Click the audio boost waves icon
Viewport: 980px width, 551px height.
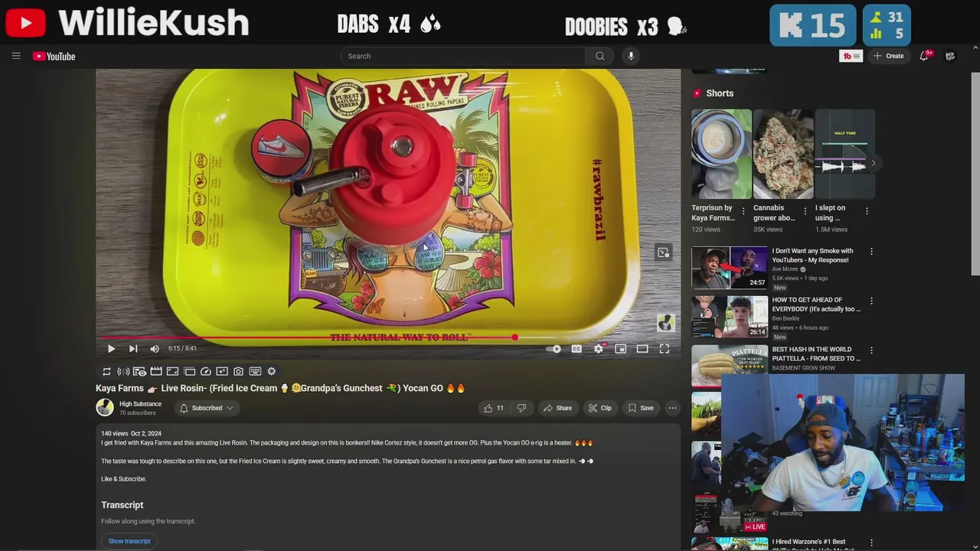tap(123, 371)
